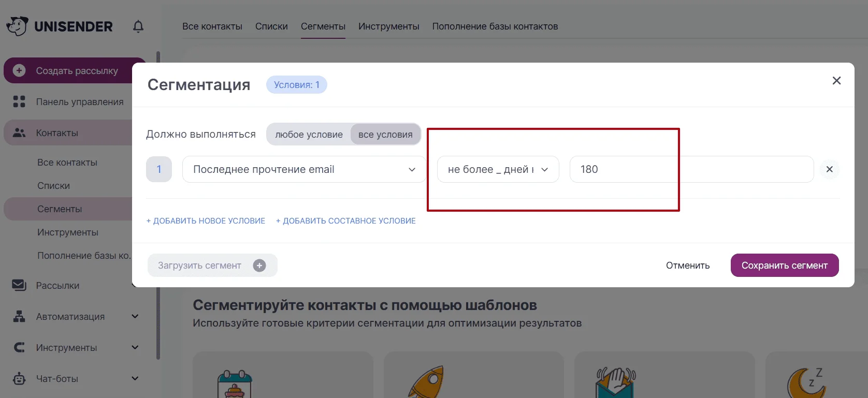868x398 pixels.
Task: Expand Чат-боты sidebar section
Action: (135, 378)
